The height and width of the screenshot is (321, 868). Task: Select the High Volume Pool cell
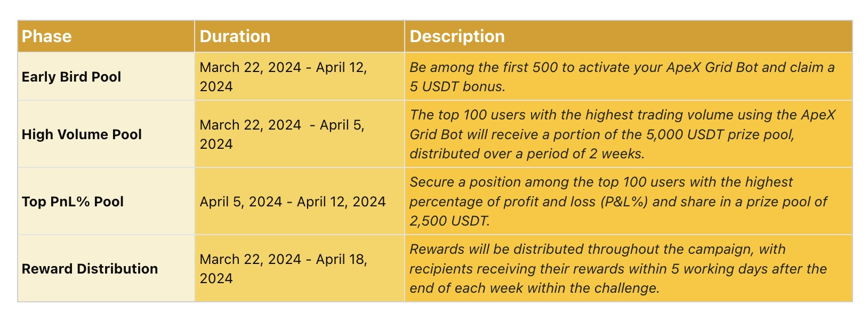[x=106, y=134]
